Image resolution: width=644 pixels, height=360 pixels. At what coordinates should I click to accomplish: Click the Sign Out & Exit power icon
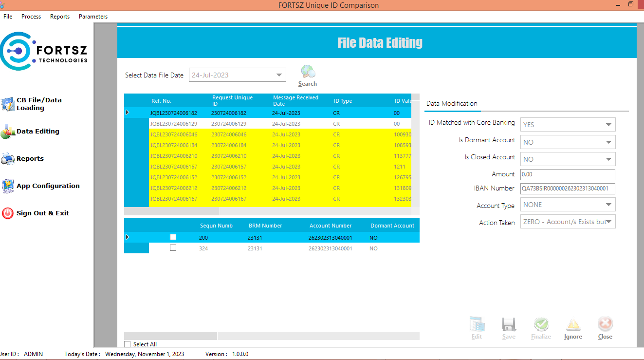point(8,213)
